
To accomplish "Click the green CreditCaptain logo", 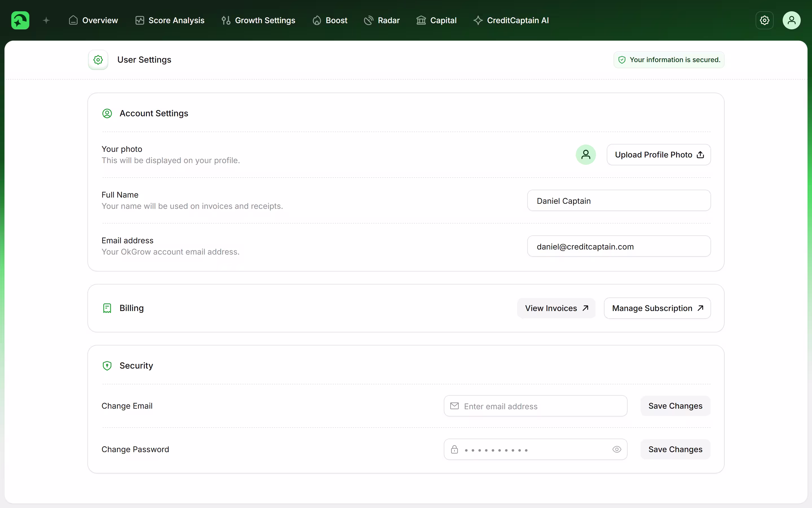I will click(x=20, y=20).
